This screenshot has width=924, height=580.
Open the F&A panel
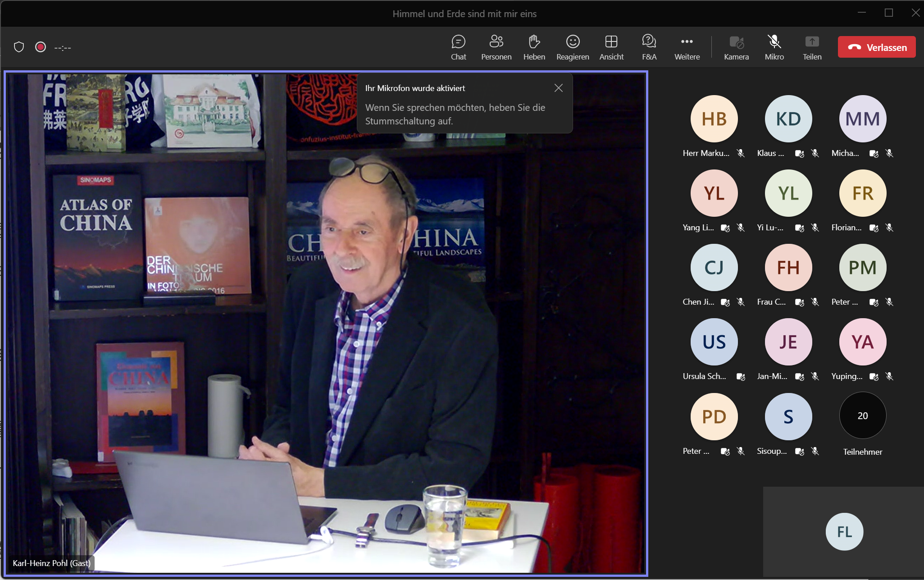coord(649,47)
